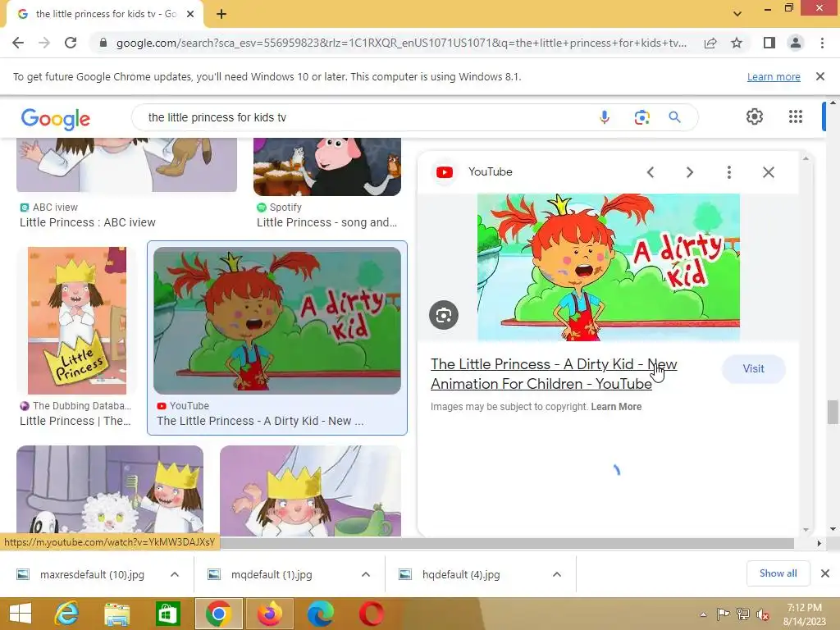Open the copyright Learn More link

pos(616,407)
